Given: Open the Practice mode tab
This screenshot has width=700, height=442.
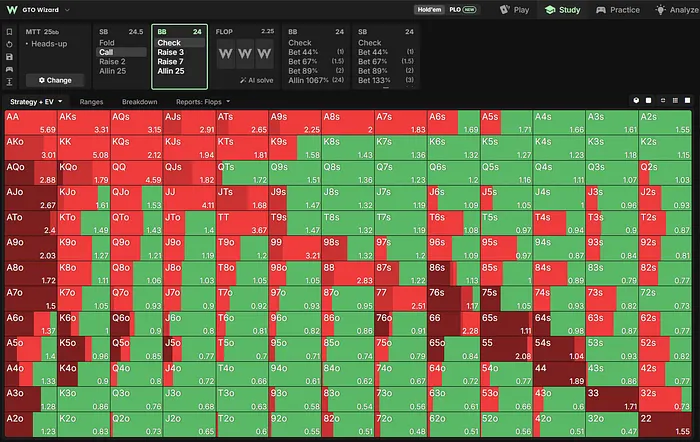Looking at the screenshot, I should click(618, 10).
